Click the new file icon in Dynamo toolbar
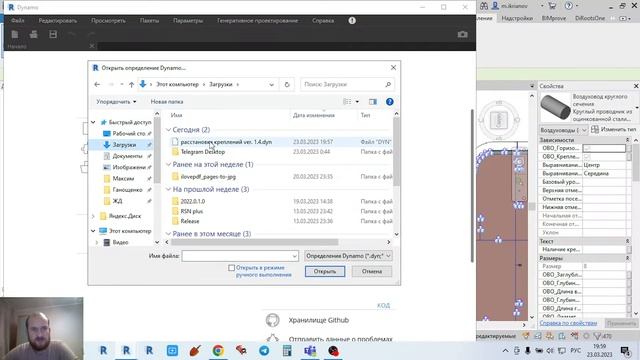This screenshot has height=360, width=640. [x=15, y=35]
